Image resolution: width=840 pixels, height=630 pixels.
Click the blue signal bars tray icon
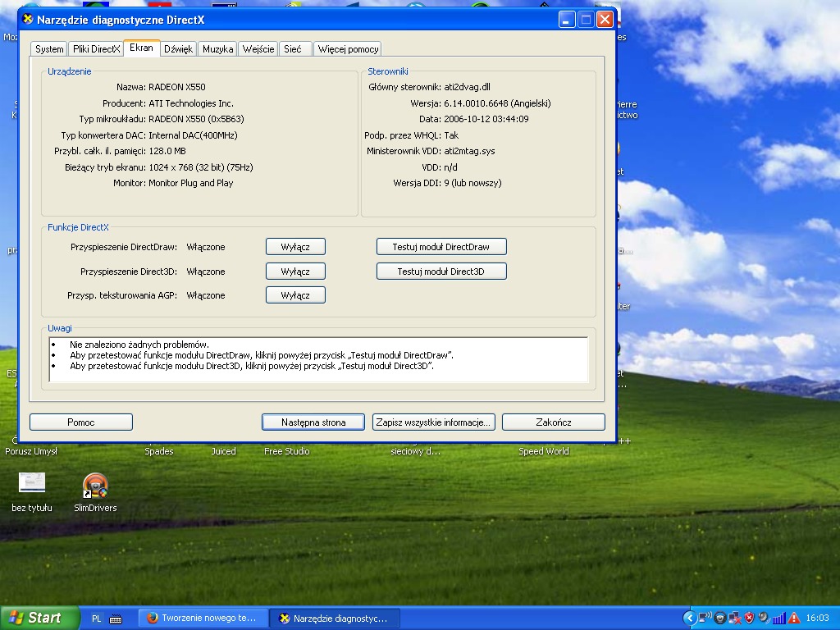coord(778,619)
